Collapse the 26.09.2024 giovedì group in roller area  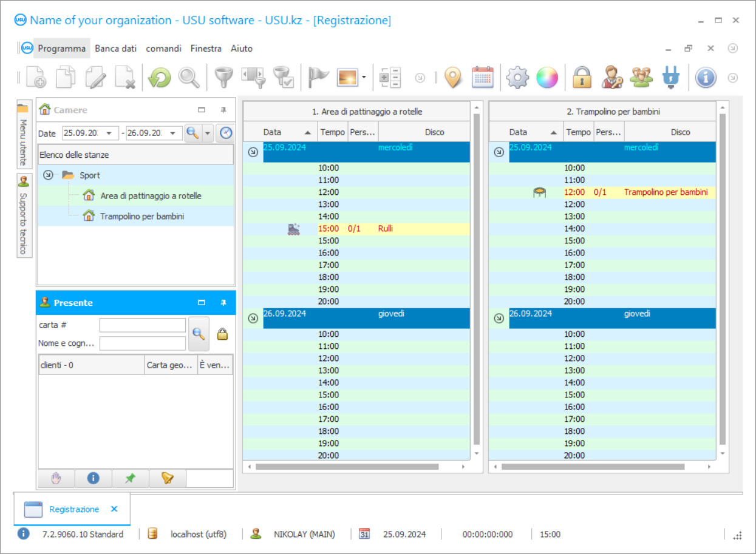coord(253,318)
